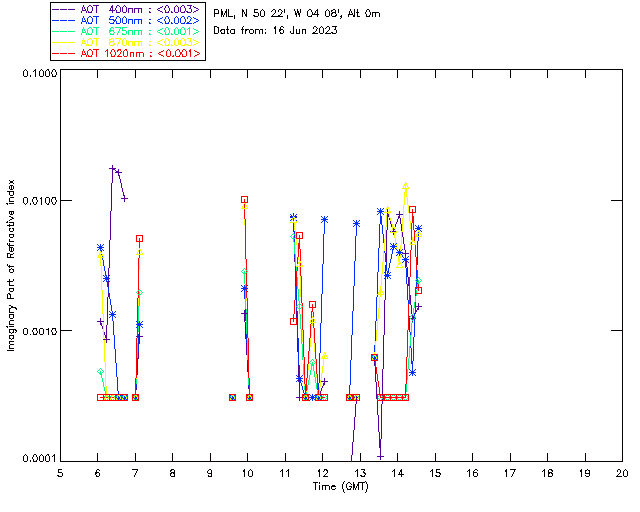The height and width of the screenshot is (512, 640).
Task: Click the x-axis tick label 12
Action: [x=322, y=472]
